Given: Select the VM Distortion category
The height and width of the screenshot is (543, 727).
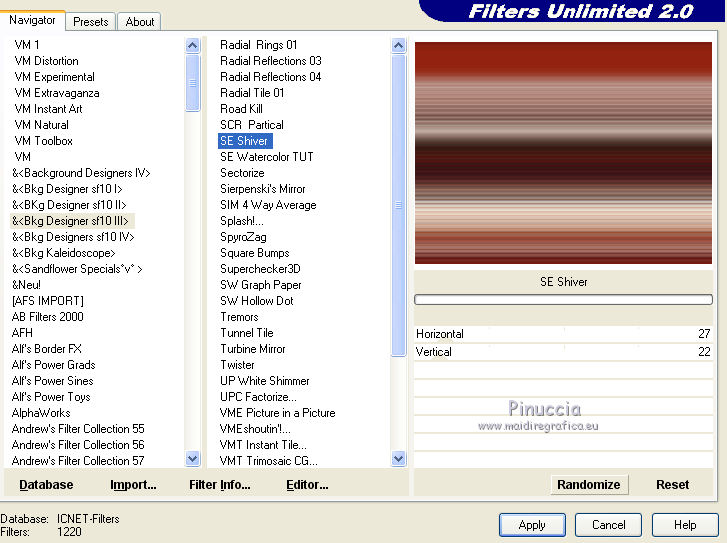Looking at the screenshot, I should [46, 61].
